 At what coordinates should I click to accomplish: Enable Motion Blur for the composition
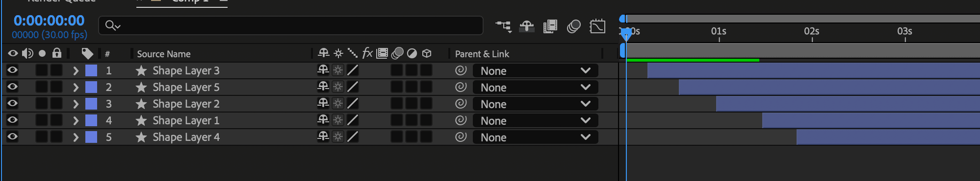574,26
